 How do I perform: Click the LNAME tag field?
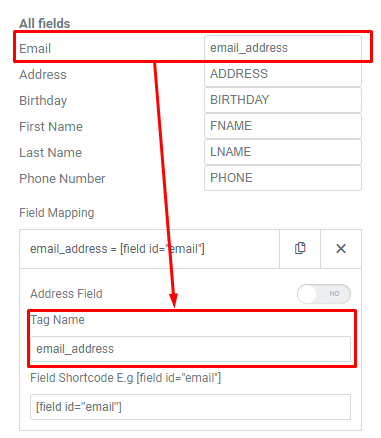pos(283,152)
